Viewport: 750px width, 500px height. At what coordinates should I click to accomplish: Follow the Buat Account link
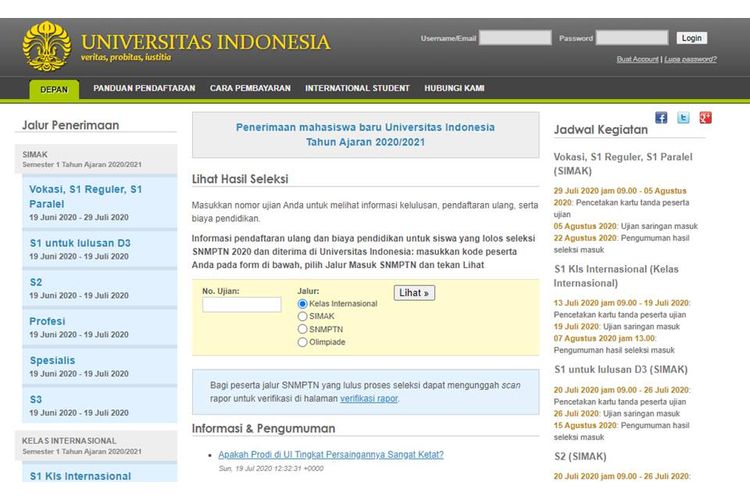pyautogui.click(x=637, y=59)
